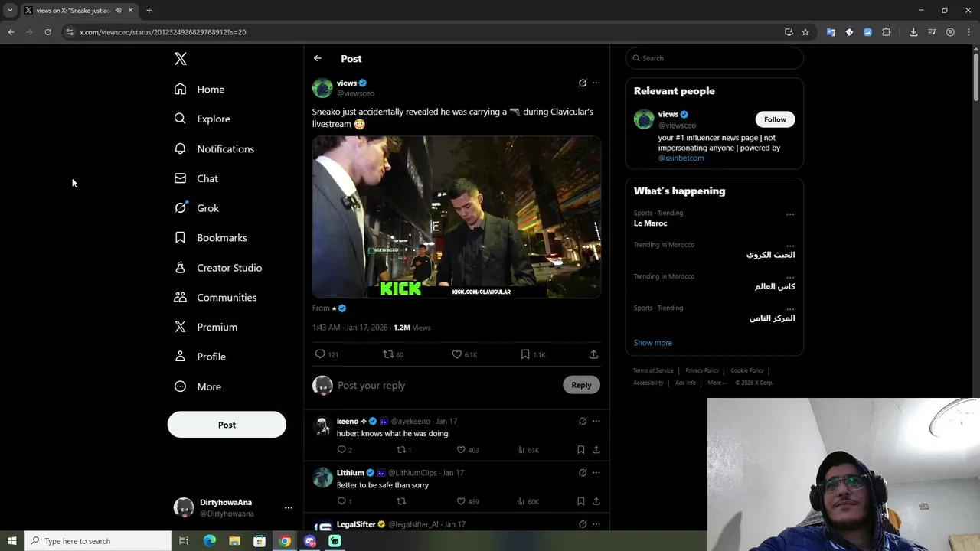Open Communities page
Screen dimensions: 980x551
[215, 297]
